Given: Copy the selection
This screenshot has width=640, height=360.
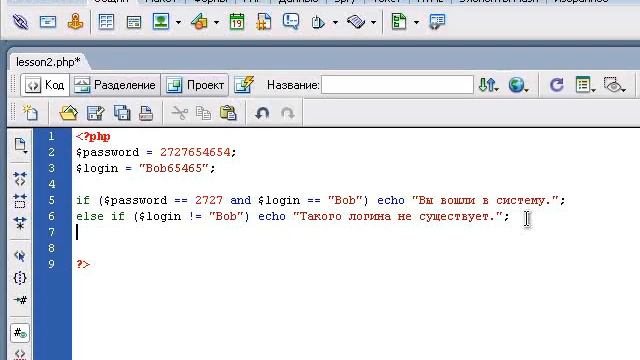Looking at the screenshot, I should 203,113.
